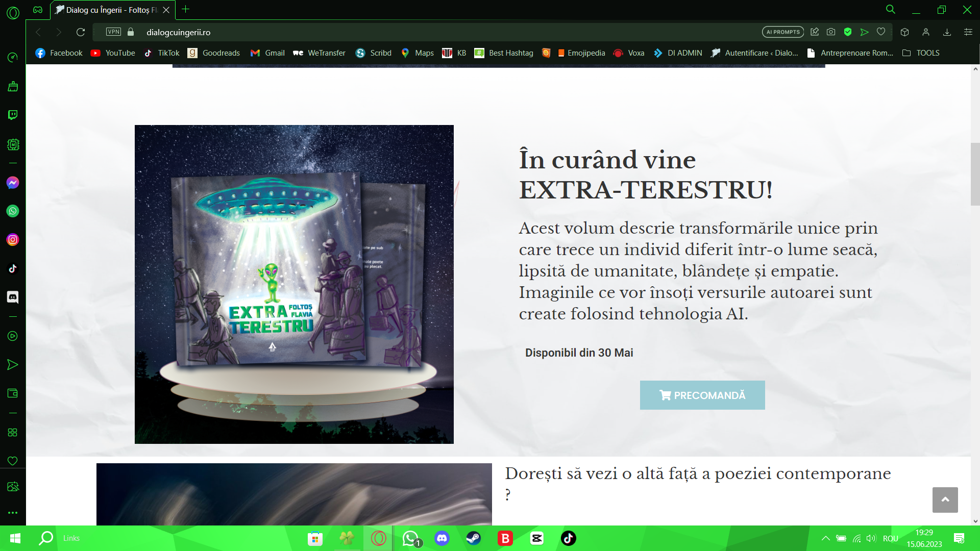Show hidden system tray icons
Viewport: 980px width, 551px height.
(x=825, y=538)
